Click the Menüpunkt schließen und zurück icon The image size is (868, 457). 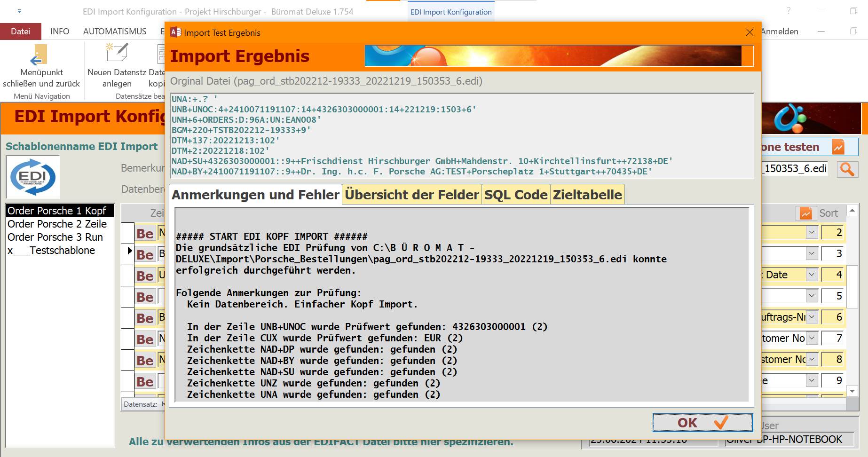pyautogui.click(x=39, y=55)
